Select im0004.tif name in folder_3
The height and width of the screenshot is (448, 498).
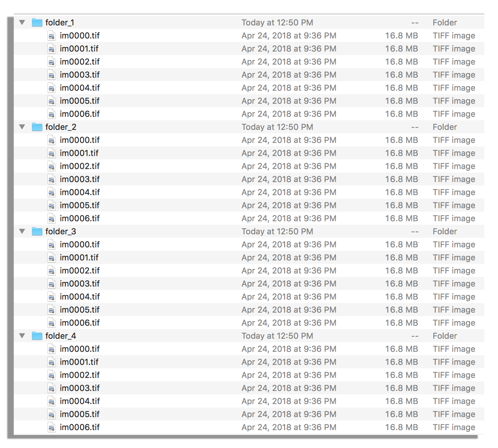point(79,297)
